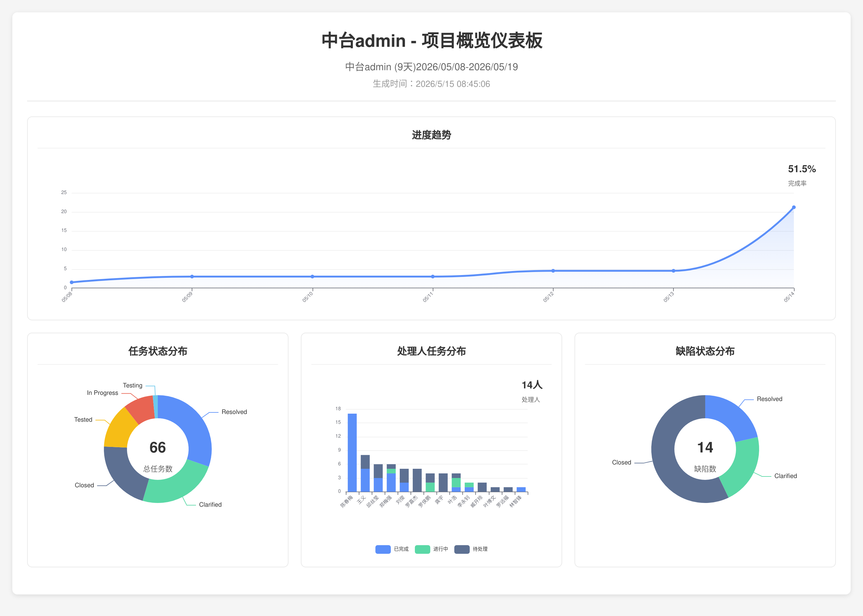The width and height of the screenshot is (863, 616).
Task: Select the 05/08 data point on trend line
Action: click(x=71, y=282)
